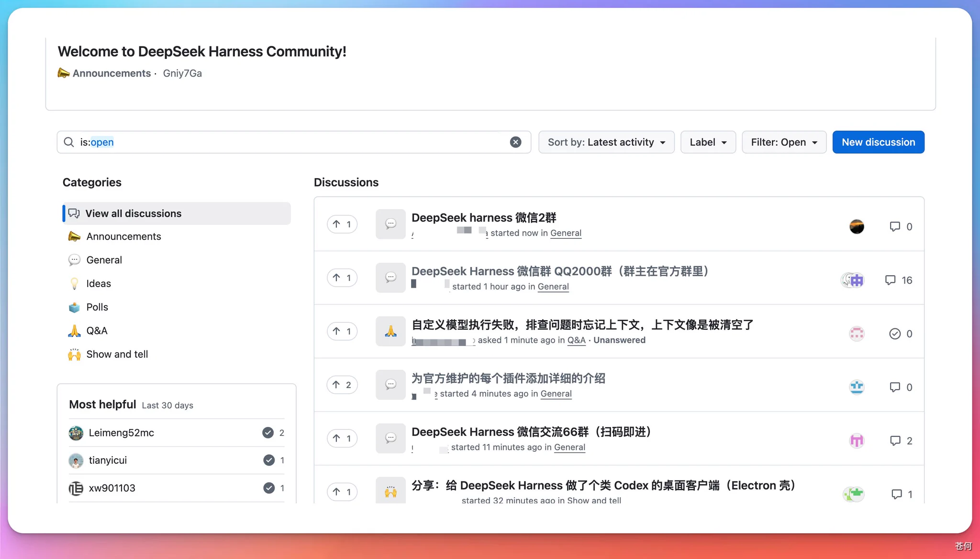Screen dimensions: 980x559
Task: Open discussion DeepSeek Harness 微信交流66群
Action: pyautogui.click(x=532, y=432)
